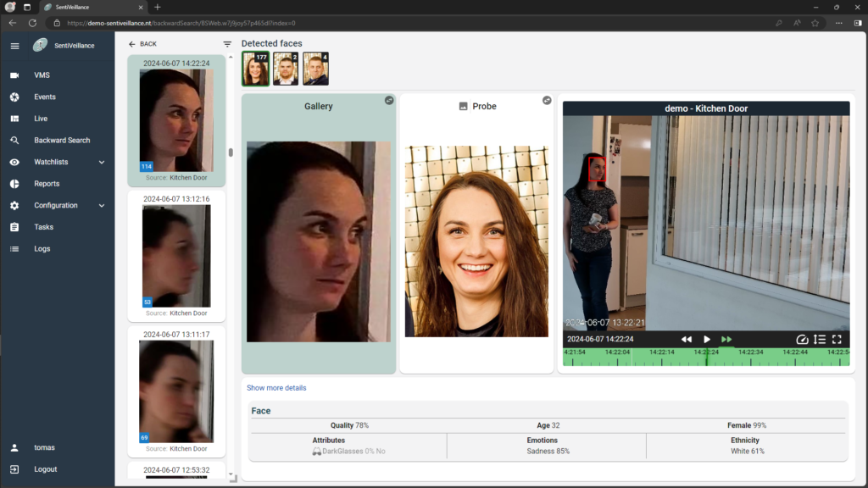The width and height of the screenshot is (868, 488).
Task: Click the SentiVeillance logo icon
Action: (x=40, y=46)
